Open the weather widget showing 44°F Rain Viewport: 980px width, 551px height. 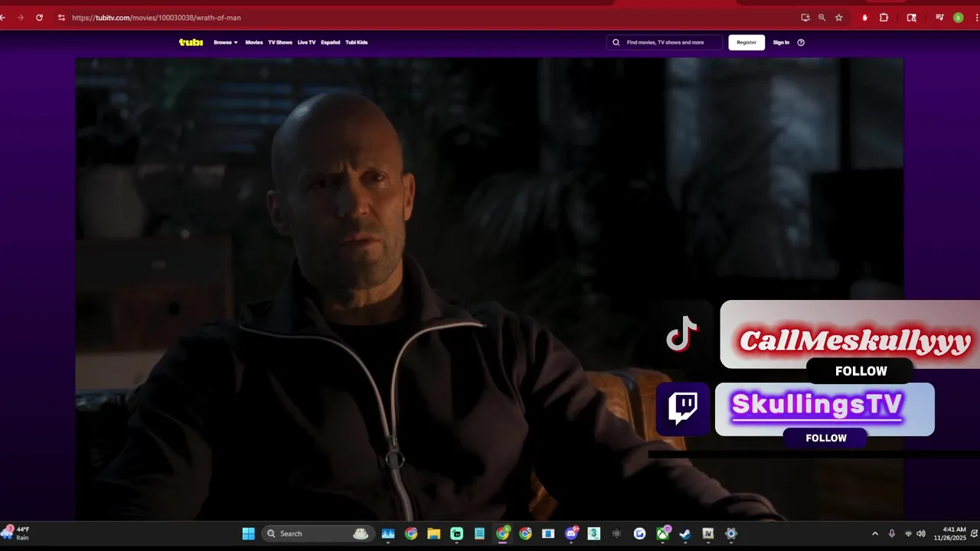coord(17,533)
